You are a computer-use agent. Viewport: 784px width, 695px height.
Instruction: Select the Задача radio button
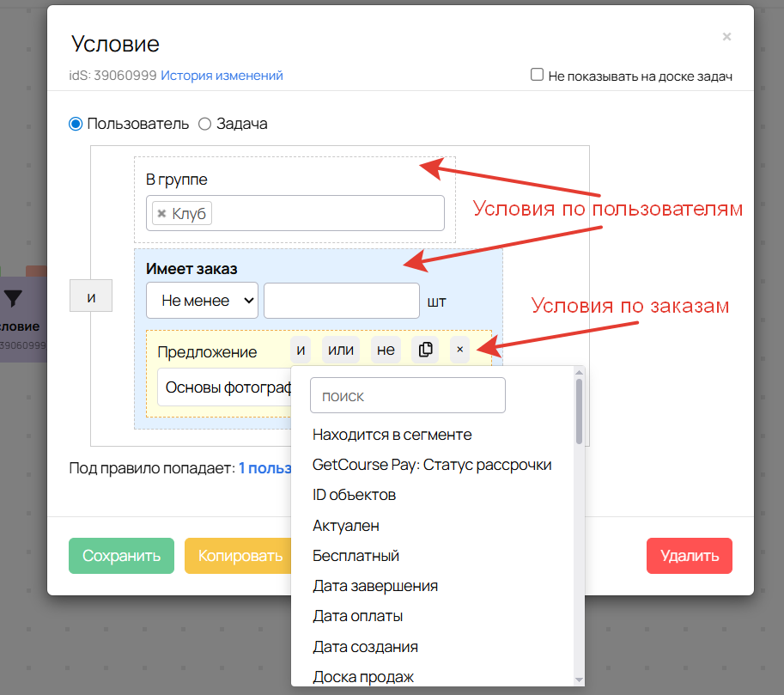pyautogui.click(x=204, y=124)
